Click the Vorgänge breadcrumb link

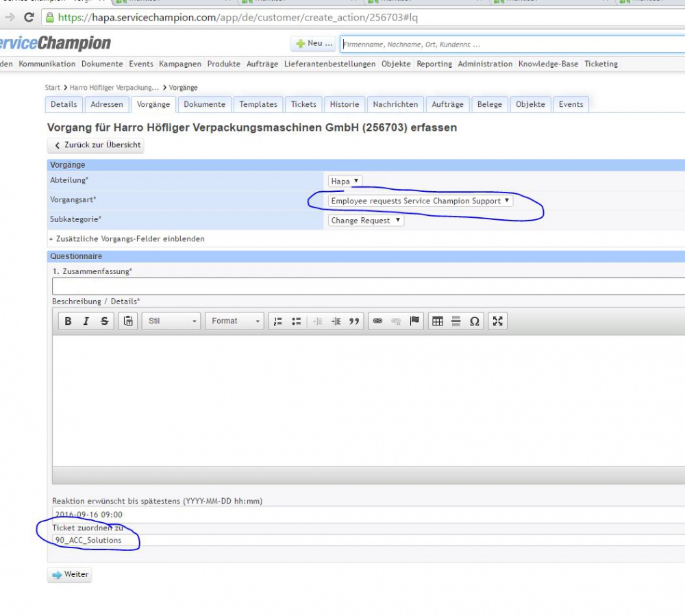click(183, 88)
